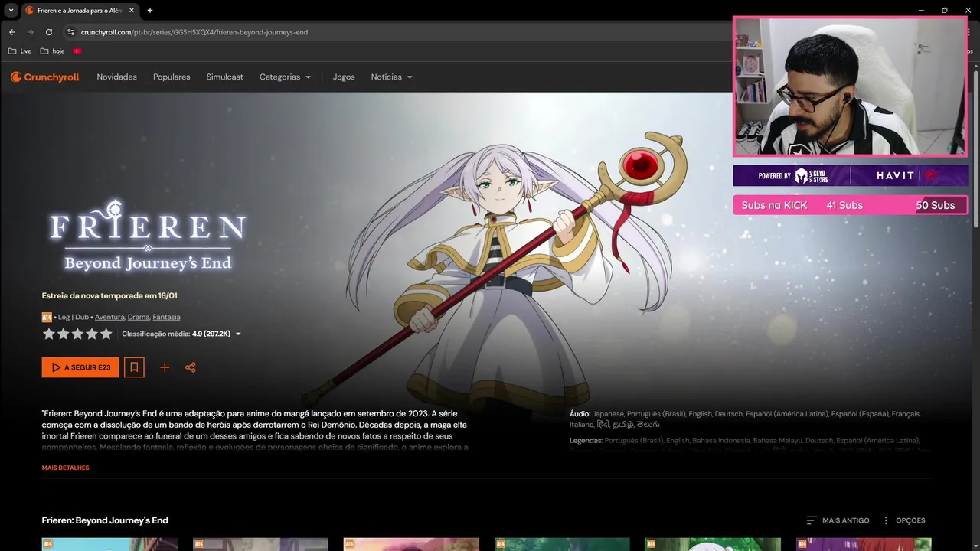Click the Áudio languages list

click(745, 419)
